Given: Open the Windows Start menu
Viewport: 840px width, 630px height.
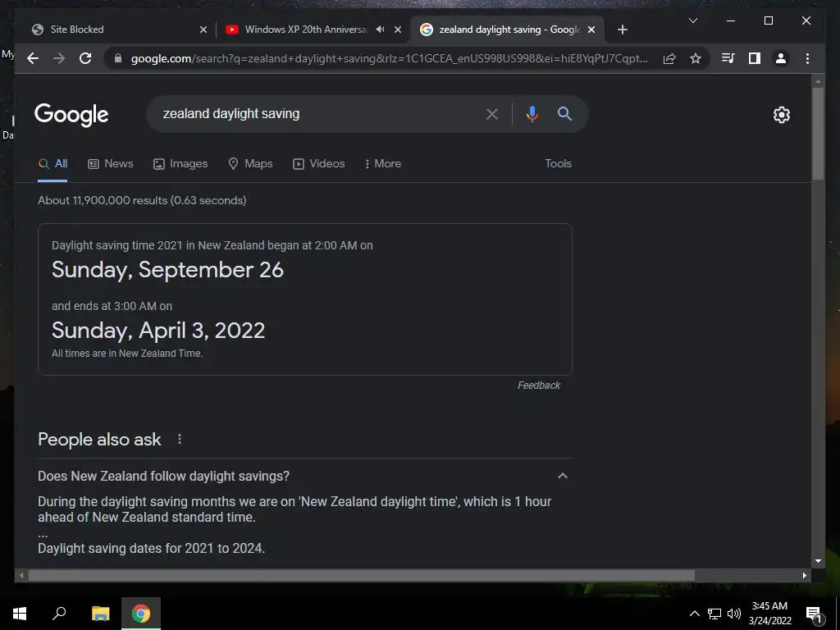Looking at the screenshot, I should click(20, 614).
